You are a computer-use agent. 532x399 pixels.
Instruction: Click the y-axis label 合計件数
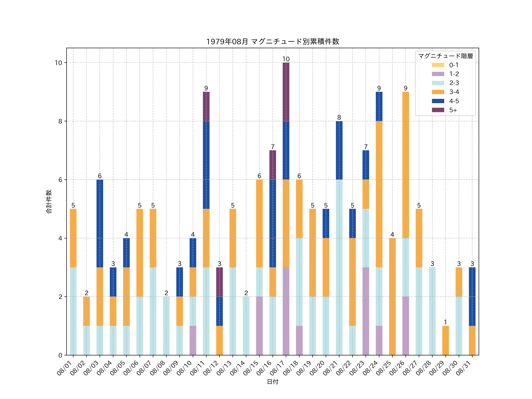pos(49,202)
